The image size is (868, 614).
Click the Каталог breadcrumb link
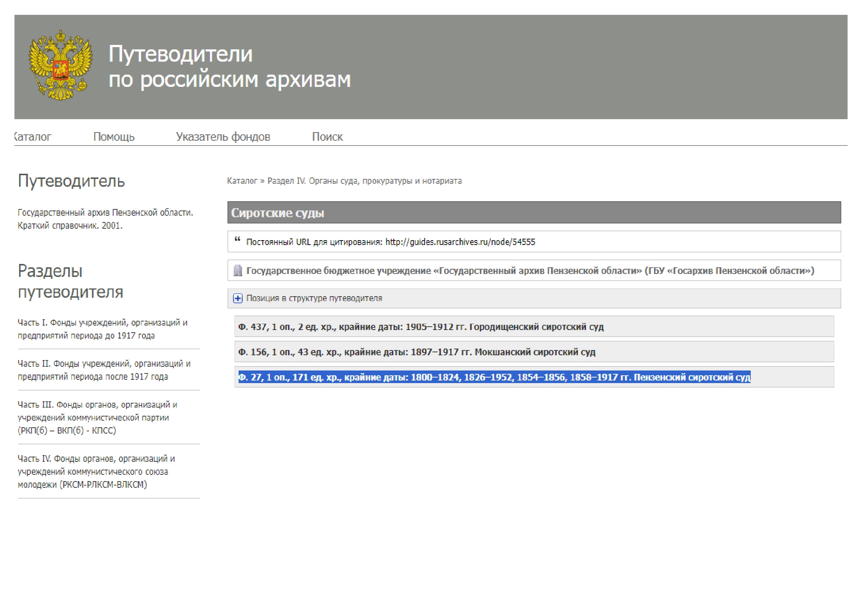242,181
